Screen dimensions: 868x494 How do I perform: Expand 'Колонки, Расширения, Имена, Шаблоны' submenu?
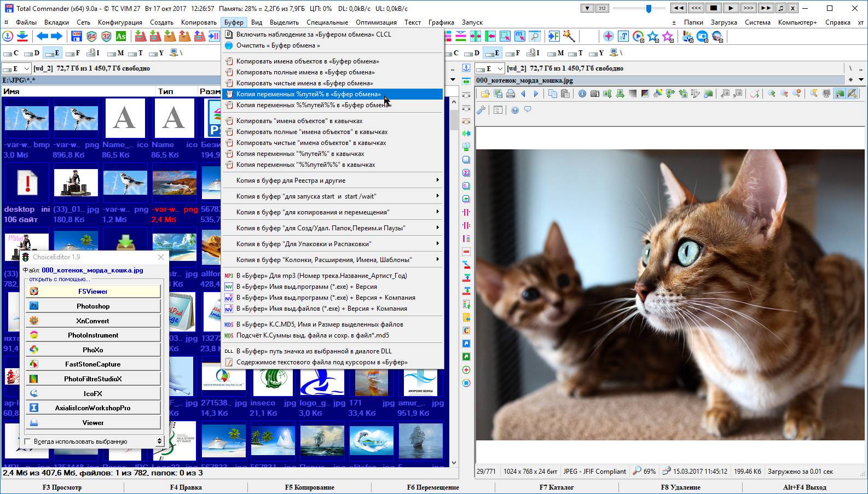click(332, 260)
